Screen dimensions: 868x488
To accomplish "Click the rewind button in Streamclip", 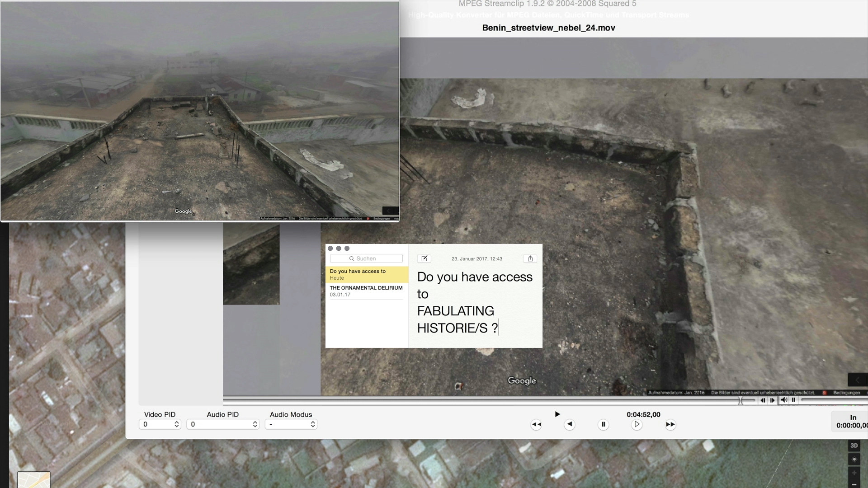I will click(536, 424).
